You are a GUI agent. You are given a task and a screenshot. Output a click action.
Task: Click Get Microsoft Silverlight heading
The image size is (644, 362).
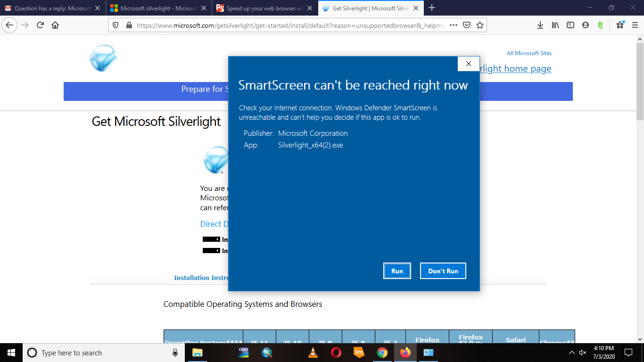click(156, 121)
